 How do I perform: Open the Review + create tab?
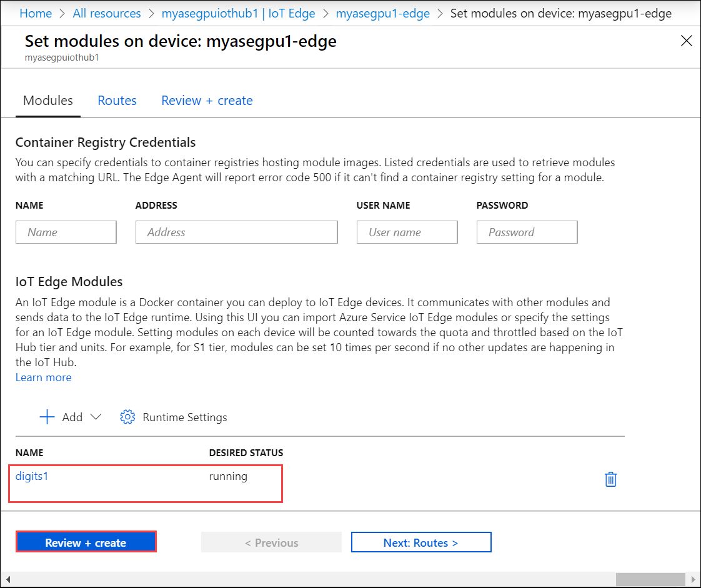click(207, 100)
